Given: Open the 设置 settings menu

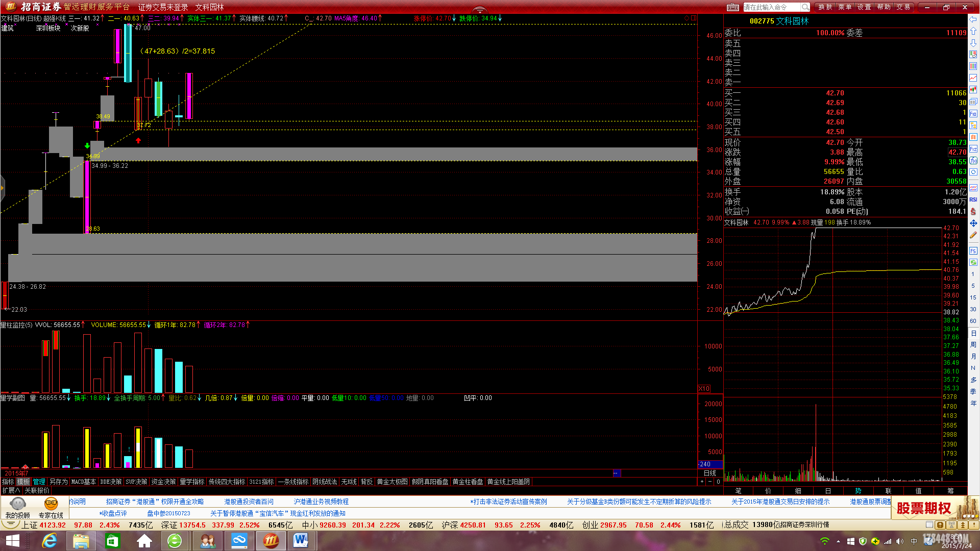Looking at the screenshot, I should point(864,7).
